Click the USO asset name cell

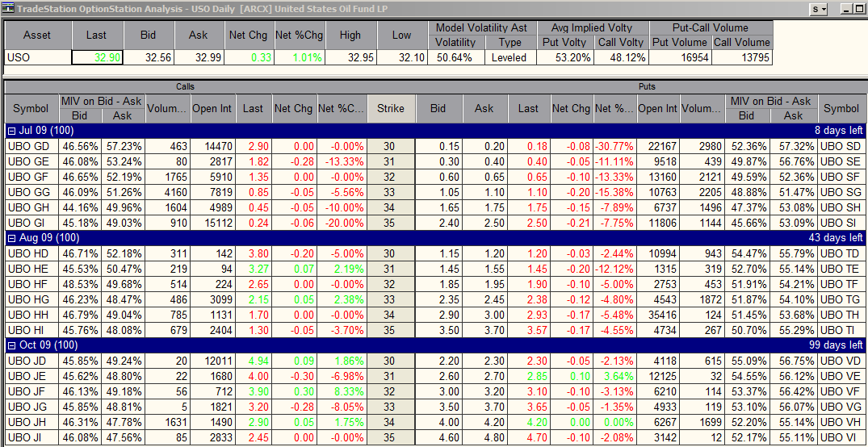coord(36,57)
